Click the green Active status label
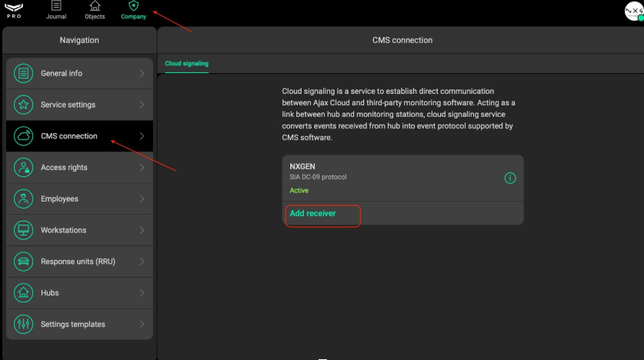 [x=299, y=190]
